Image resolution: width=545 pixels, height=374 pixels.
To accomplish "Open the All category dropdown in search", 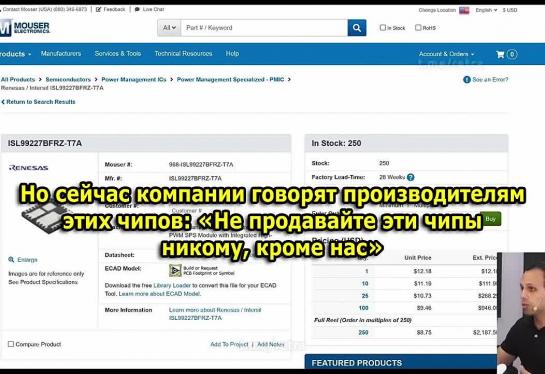I will (x=169, y=28).
